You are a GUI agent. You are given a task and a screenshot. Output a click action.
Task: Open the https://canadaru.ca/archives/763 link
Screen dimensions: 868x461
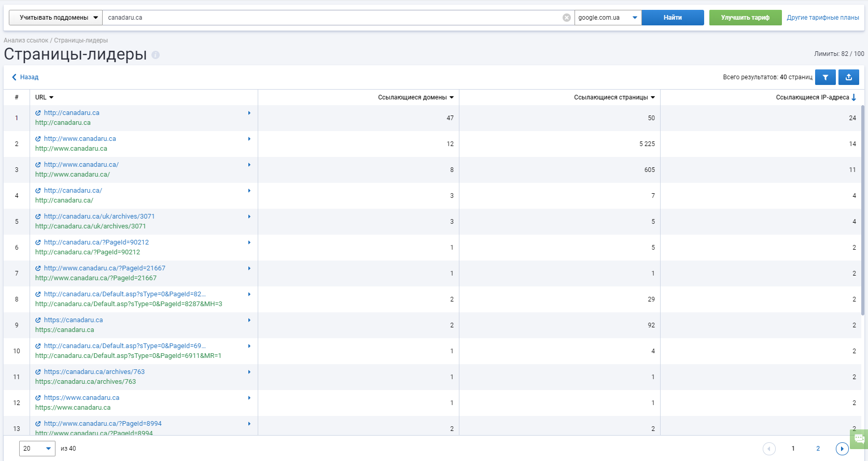click(x=94, y=372)
